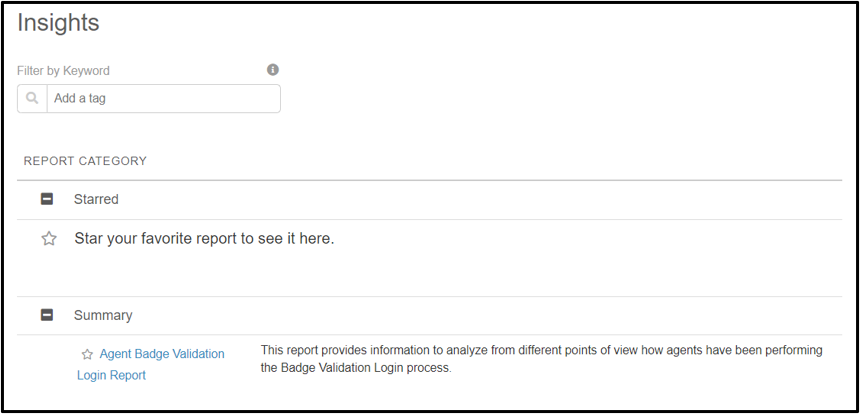Click the outline star beside 'Star your favorite report'

pyautogui.click(x=49, y=239)
